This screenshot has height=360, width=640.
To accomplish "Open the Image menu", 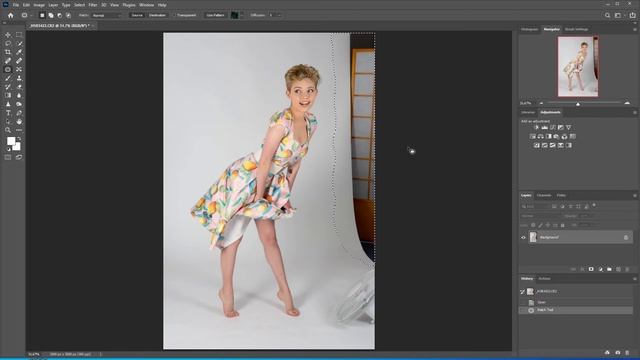I will point(39,5).
